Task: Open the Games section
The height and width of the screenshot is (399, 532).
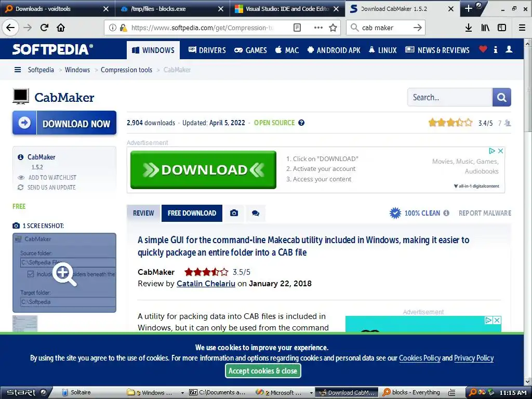Action: click(250, 50)
